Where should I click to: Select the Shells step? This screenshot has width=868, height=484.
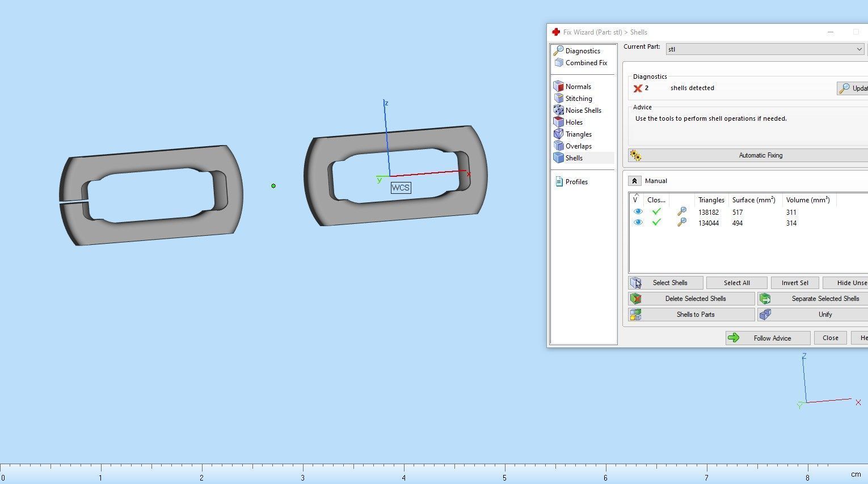[x=574, y=158]
